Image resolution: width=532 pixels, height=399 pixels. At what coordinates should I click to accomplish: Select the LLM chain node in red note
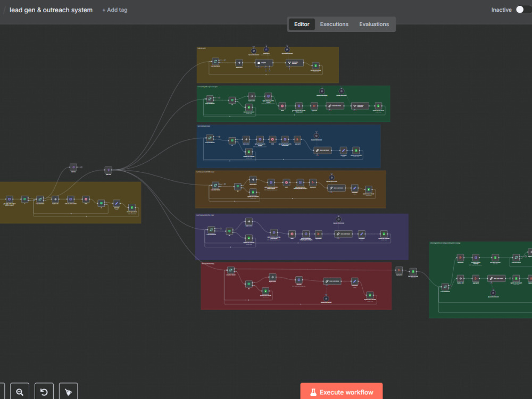point(332,281)
